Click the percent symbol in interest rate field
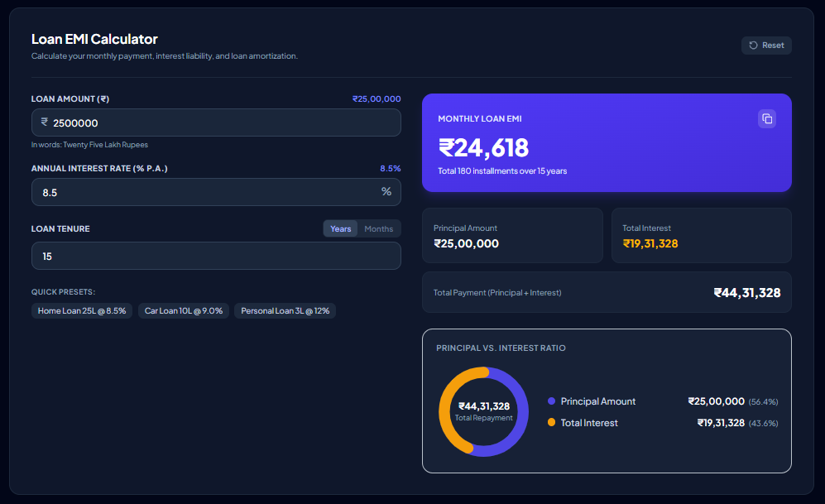Image resolution: width=825 pixels, height=504 pixels. [x=386, y=191]
